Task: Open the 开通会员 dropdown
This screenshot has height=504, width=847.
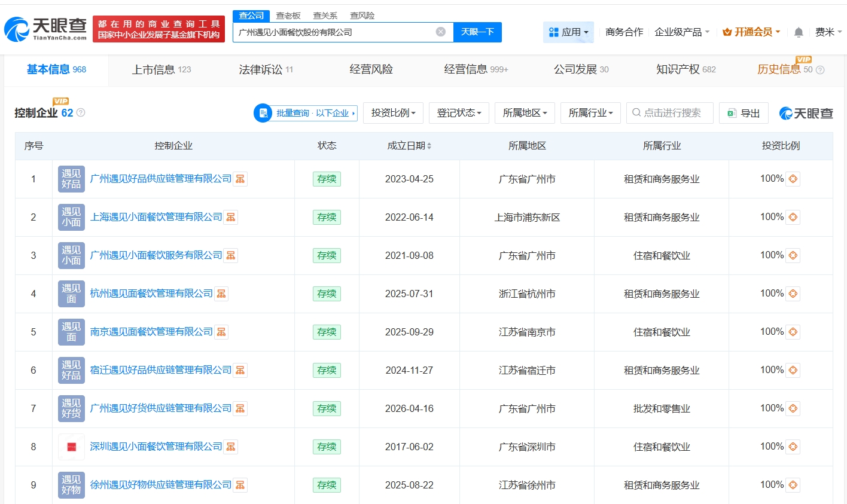Action: click(751, 32)
